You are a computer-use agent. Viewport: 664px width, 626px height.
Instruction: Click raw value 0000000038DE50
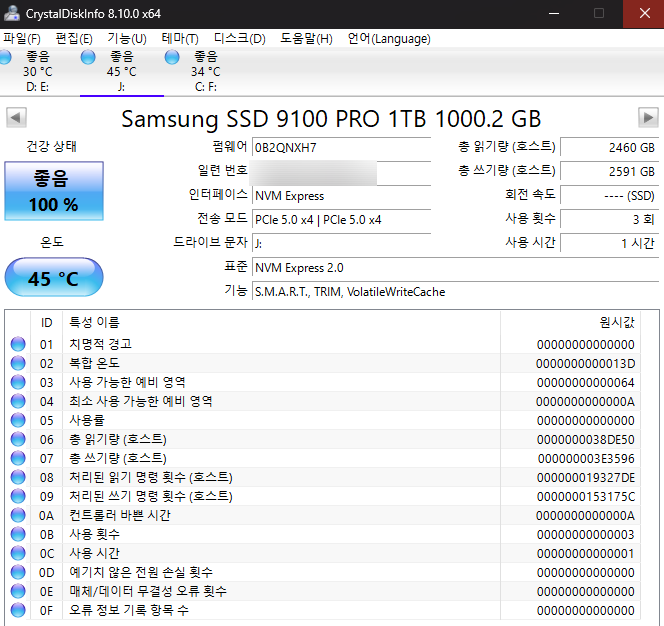(585, 440)
